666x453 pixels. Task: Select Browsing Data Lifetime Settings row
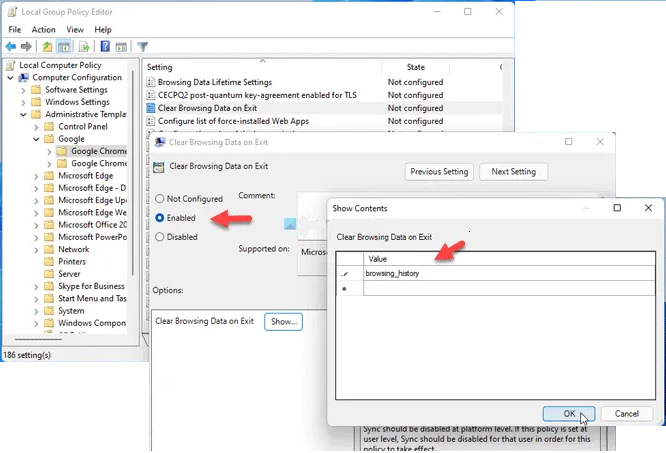point(323,82)
